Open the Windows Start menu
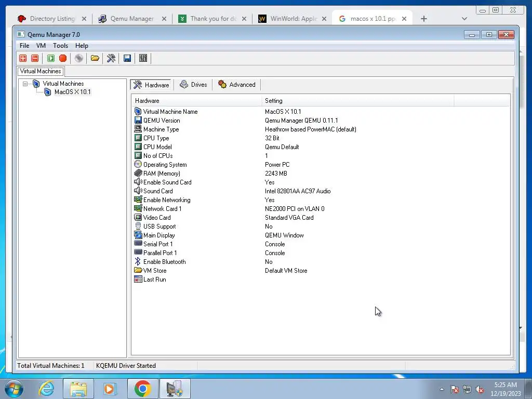The height and width of the screenshot is (399, 532). (x=14, y=389)
